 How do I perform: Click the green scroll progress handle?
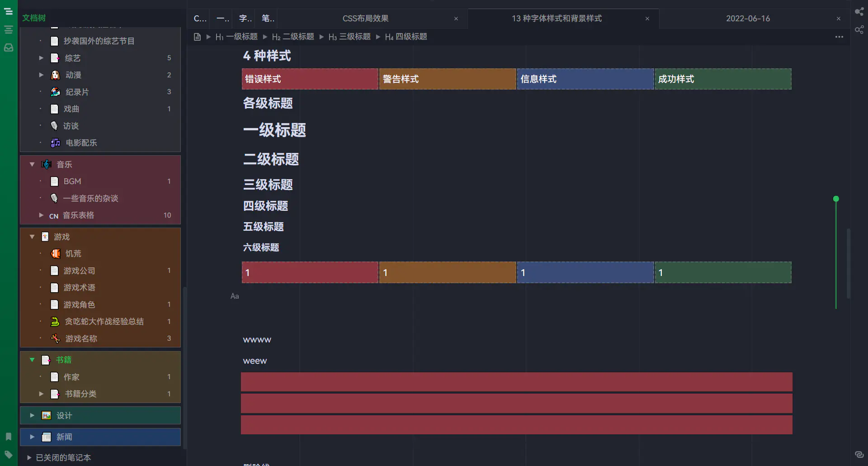(836, 199)
